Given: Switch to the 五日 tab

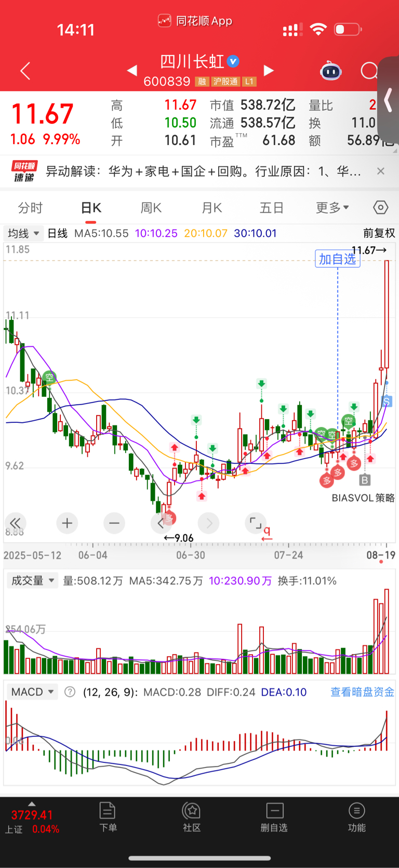Looking at the screenshot, I should coord(272,208).
